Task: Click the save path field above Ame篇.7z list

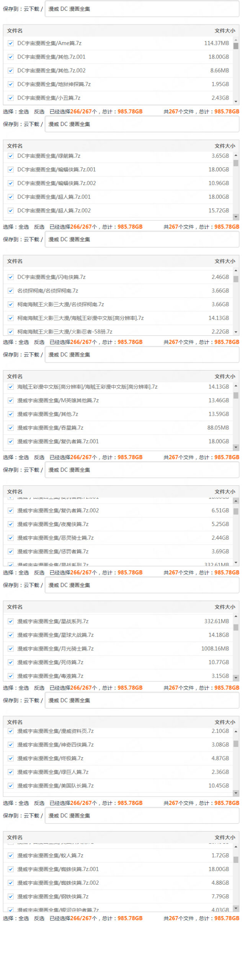Action: coord(142,9)
